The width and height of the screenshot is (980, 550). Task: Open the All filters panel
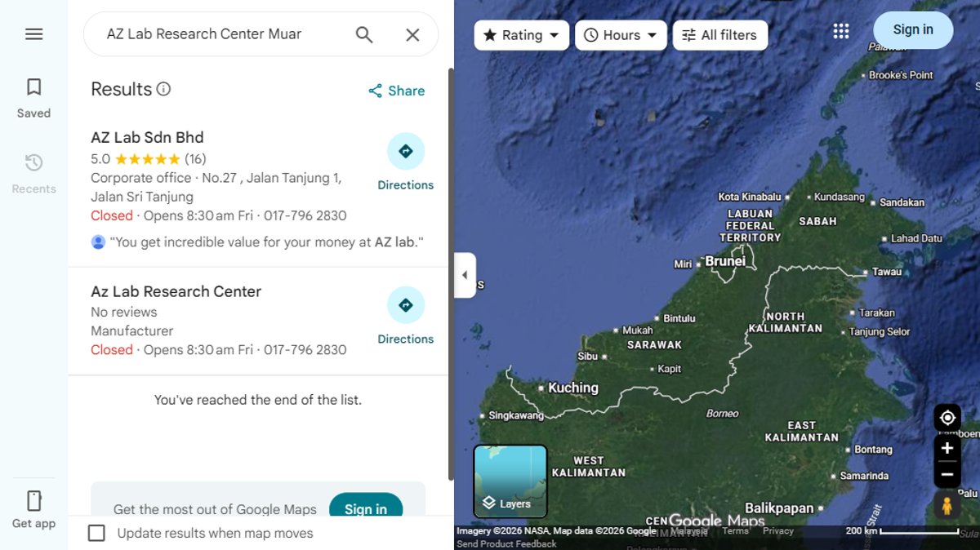click(x=720, y=35)
